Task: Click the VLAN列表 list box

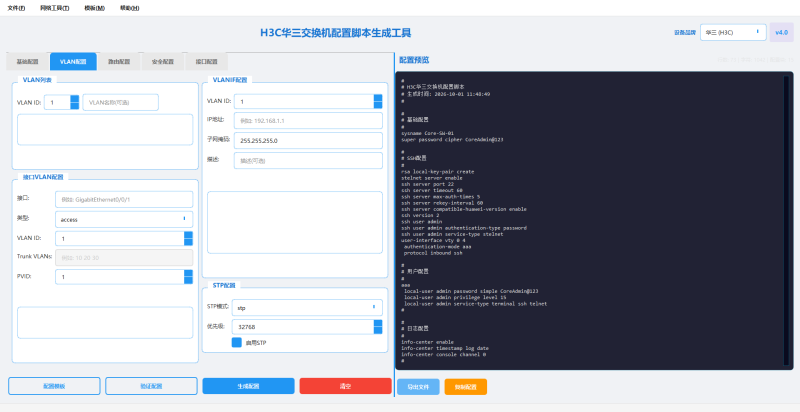Action: [x=105, y=130]
